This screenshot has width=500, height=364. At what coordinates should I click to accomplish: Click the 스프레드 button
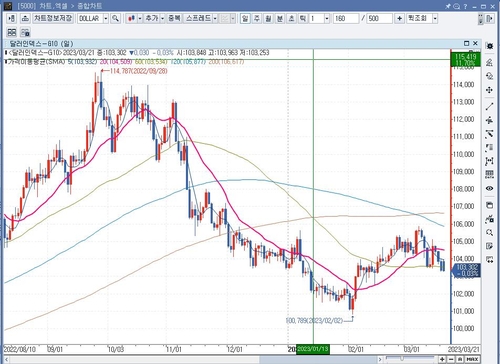(x=198, y=18)
